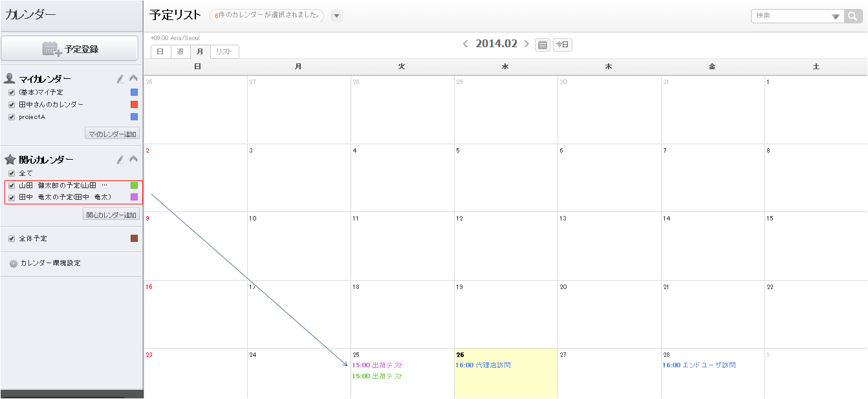
Task: Toggle the 全体予定 checkbox
Action: pos(12,239)
